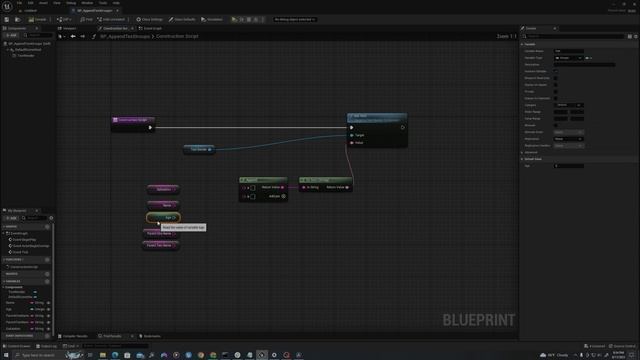
Task: Toggle the Private checkbox
Action: click(556, 91)
